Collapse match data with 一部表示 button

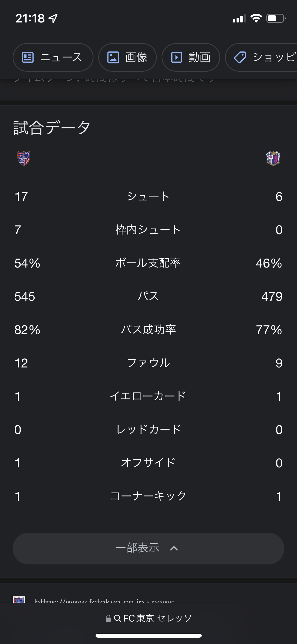tap(148, 548)
